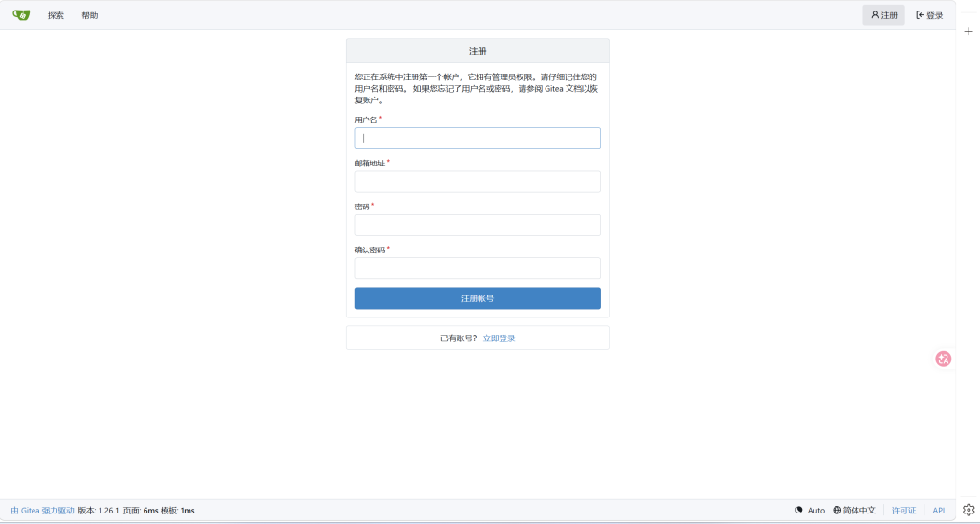Open the 帮助 menu item

pyautogui.click(x=89, y=15)
